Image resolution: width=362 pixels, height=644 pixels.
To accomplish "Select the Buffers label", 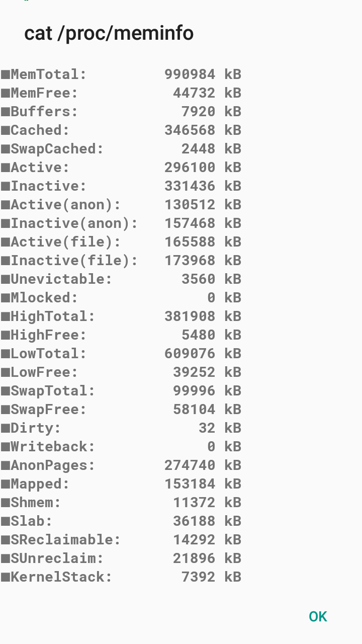I will coord(44,112).
